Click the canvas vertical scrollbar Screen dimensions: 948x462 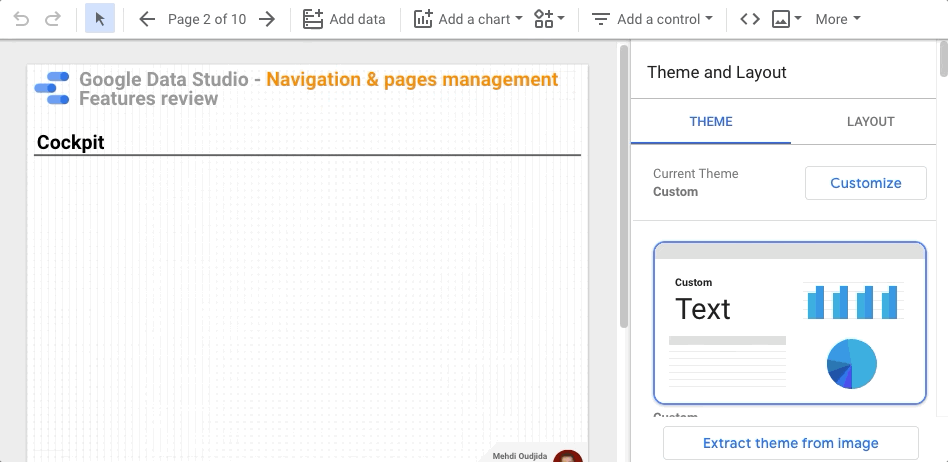pyautogui.click(x=624, y=186)
